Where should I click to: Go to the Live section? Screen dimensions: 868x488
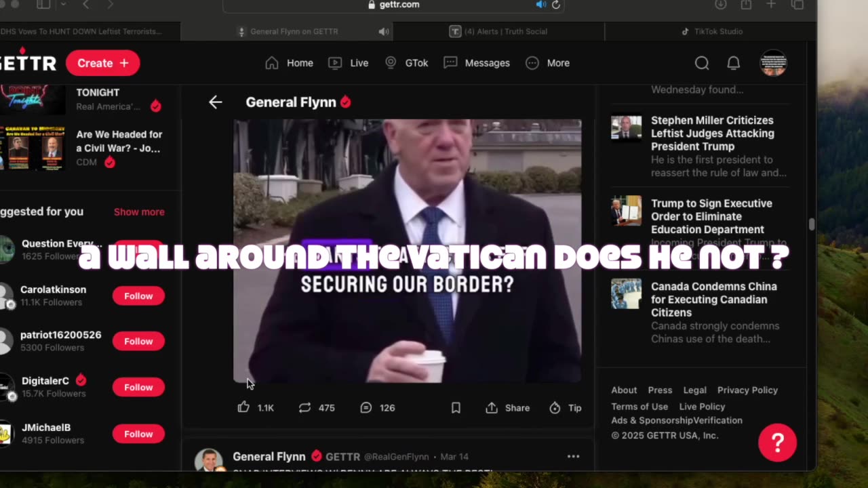click(x=349, y=63)
